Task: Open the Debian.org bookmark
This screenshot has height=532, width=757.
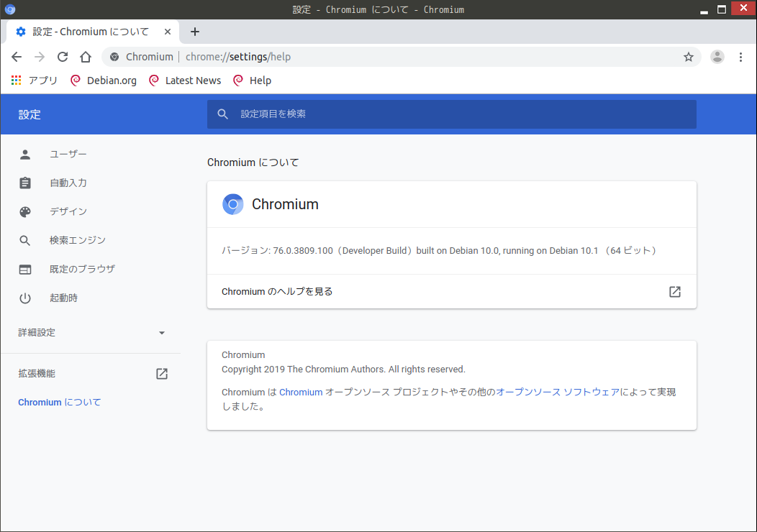Action: tap(104, 81)
